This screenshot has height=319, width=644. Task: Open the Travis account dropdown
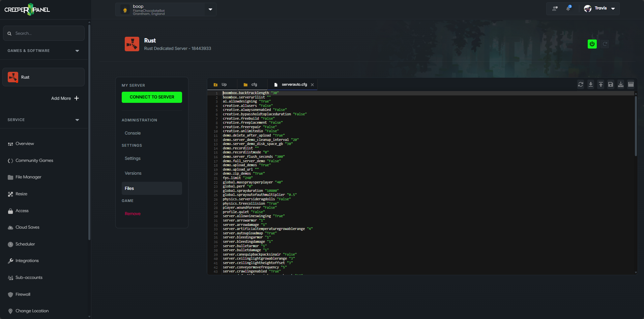(x=613, y=8)
